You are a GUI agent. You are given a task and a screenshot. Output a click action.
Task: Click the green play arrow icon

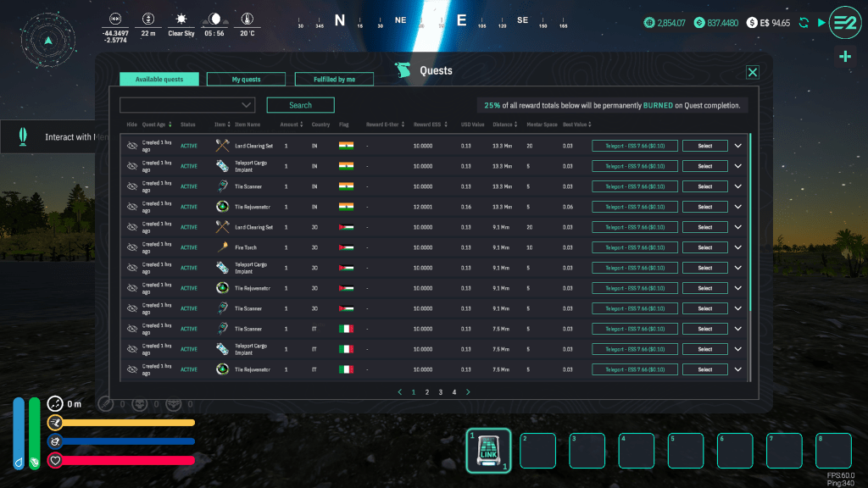(821, 23)
